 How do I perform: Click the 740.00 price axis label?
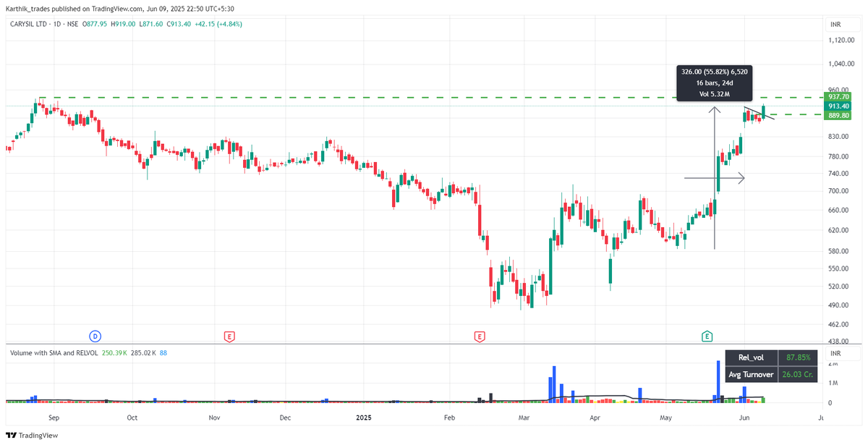point(839,174)
